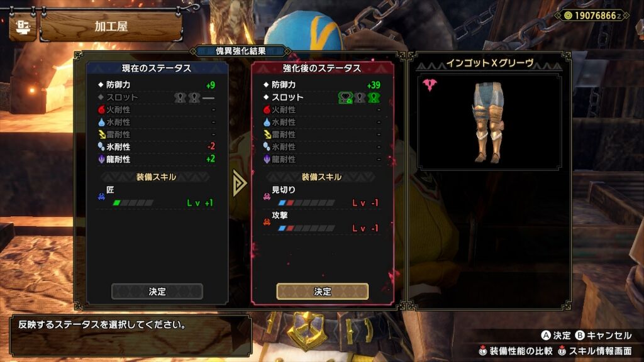Click the green first slot icon after augment
The height and width of the screenshot is (362, 644).
coord(345,97)
